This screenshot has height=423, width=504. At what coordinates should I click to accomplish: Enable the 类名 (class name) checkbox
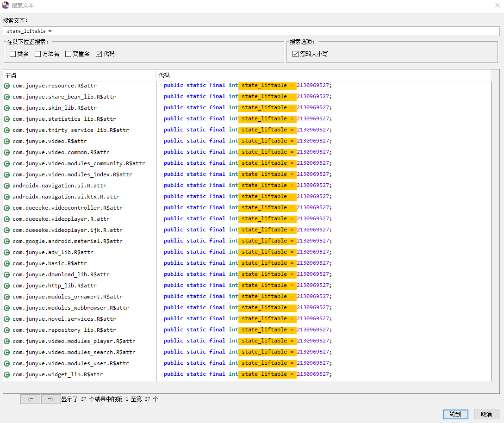coord(13,54)
